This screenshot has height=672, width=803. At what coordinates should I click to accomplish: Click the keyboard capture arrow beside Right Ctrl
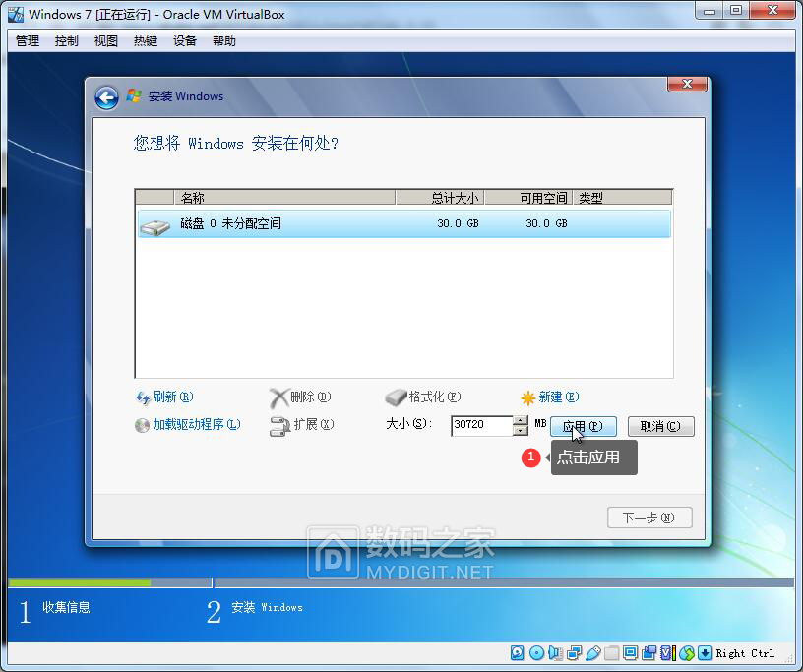pos(706,653)
